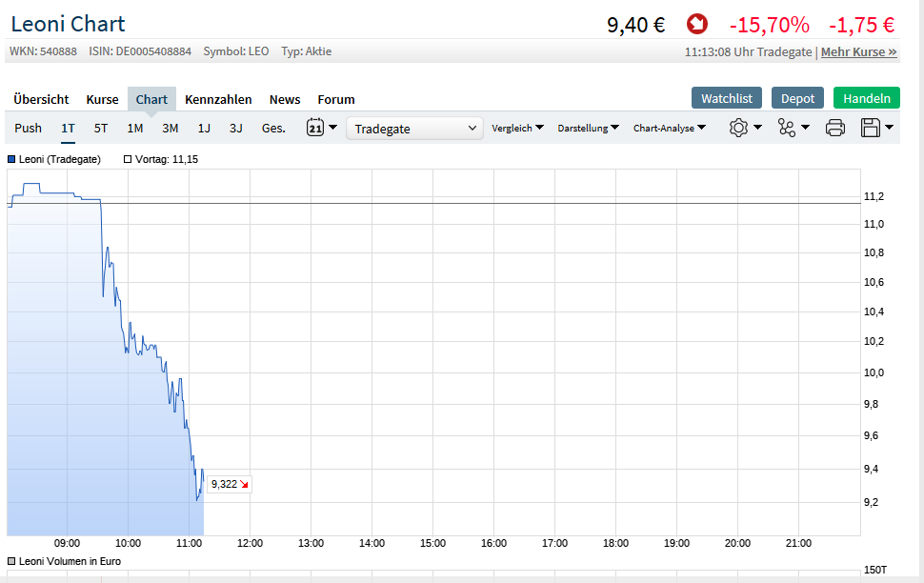
Task: Open the Kennzahlen tab
Action: click(x=218, y=99)
